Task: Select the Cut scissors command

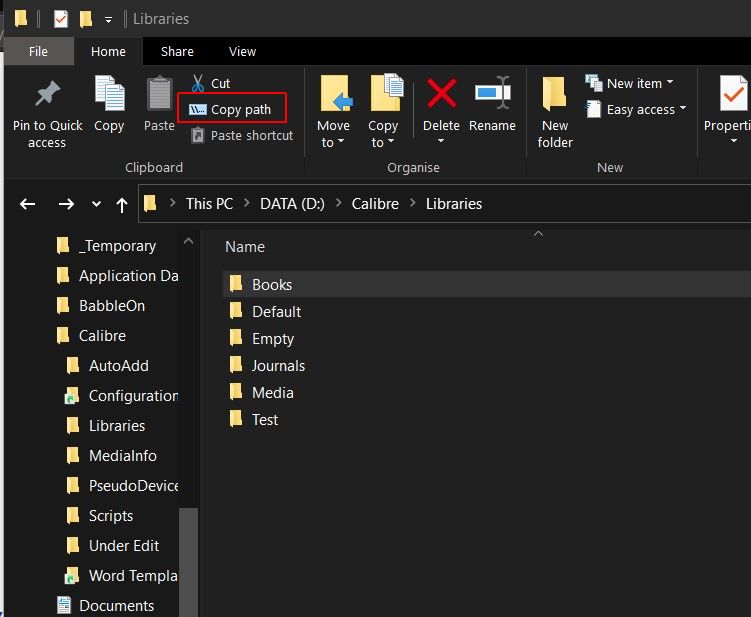Action: (211, 83)
